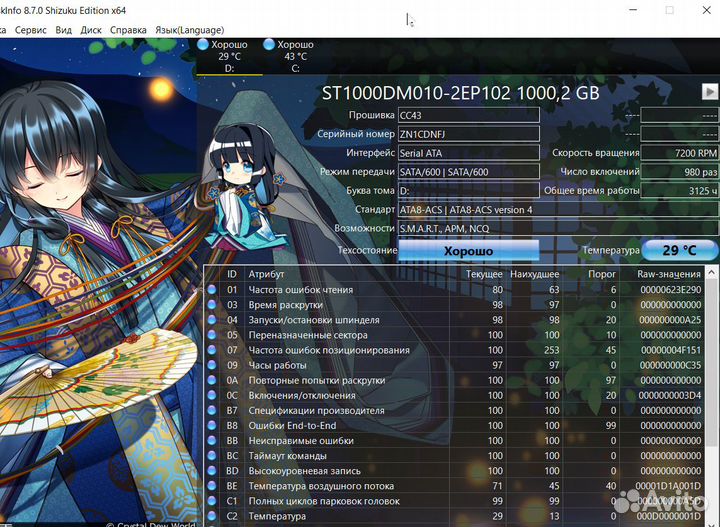Click the status icon for attribute C1
The width and height of the screenshot is (720, 527).
click(212, 501)
